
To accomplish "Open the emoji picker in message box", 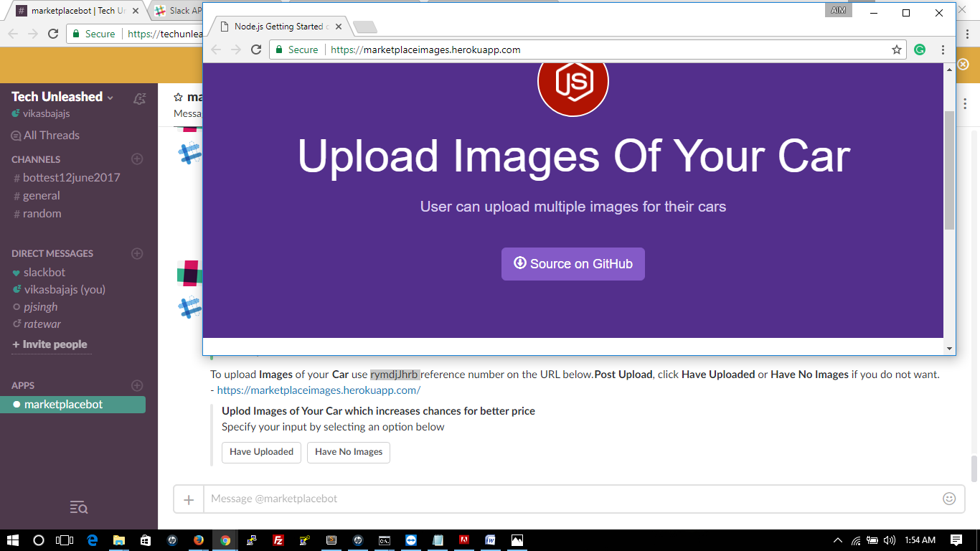I will (949, 499).
